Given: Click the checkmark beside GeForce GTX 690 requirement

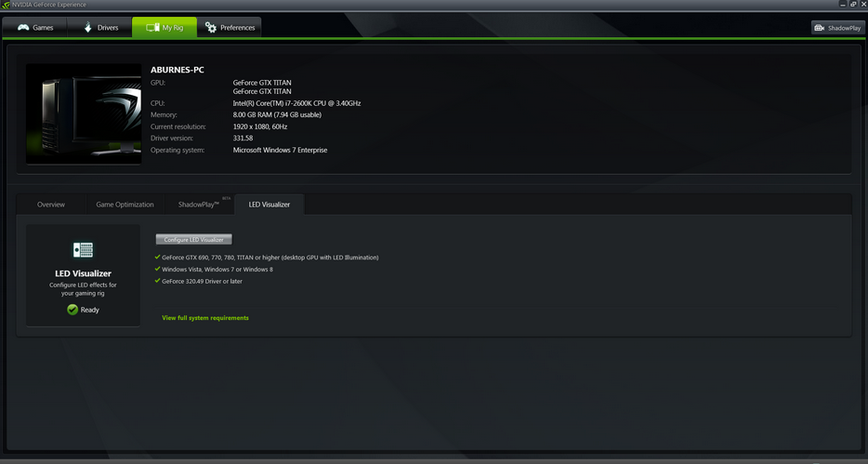Looking at the screenshot, I should (157, 257).
